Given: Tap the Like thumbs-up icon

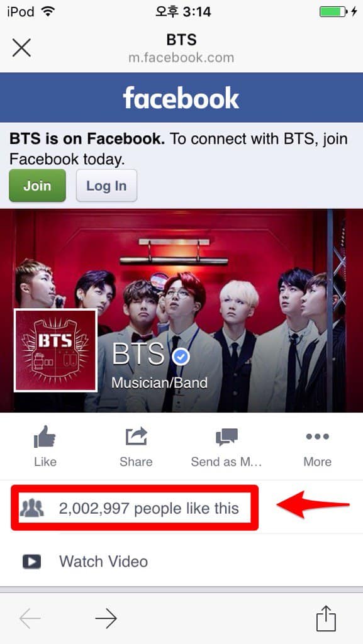Looking at the screenshot, I should [45, 436].
